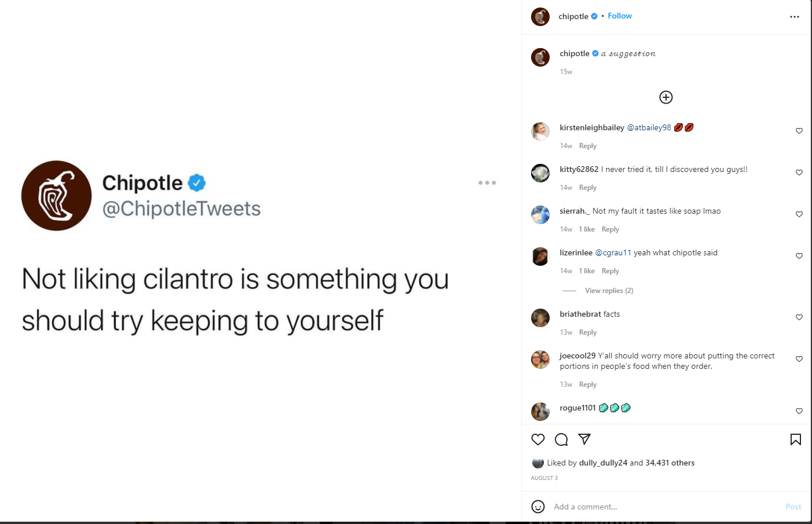The height and width of the screenshot is (524, 812).
Task: View the 34,431 others likes list
Action: pos(670,463)
